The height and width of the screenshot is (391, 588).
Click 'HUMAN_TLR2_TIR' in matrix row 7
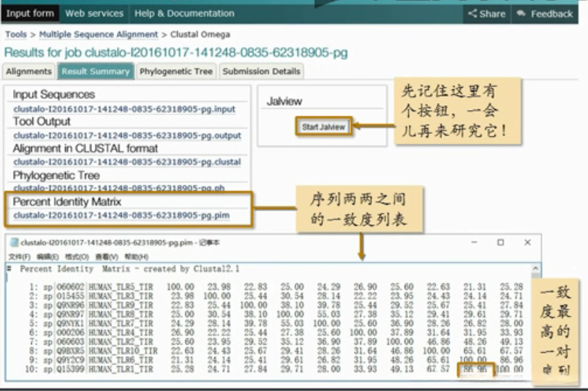(x=120, y=342)
